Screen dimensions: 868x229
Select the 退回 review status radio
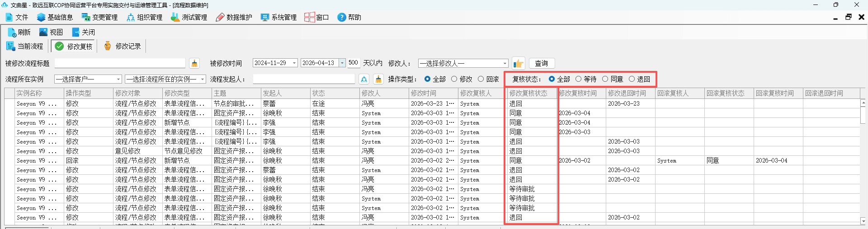[632, 79]
